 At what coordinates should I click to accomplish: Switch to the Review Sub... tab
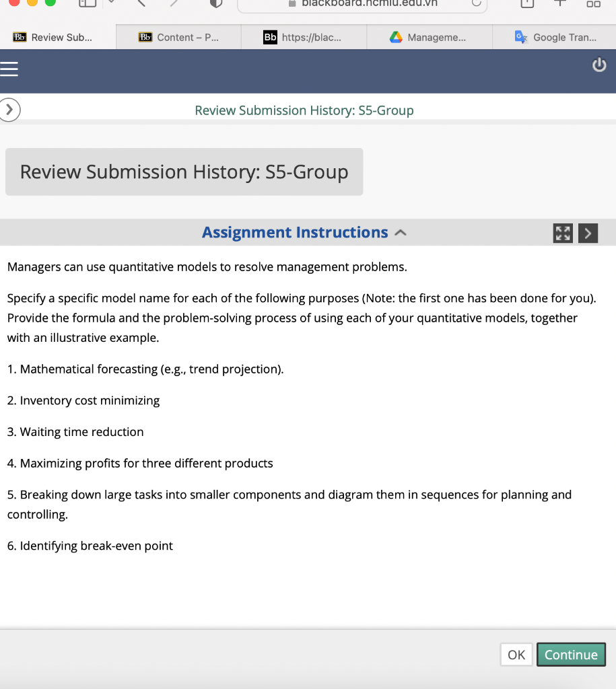[58, 38]
